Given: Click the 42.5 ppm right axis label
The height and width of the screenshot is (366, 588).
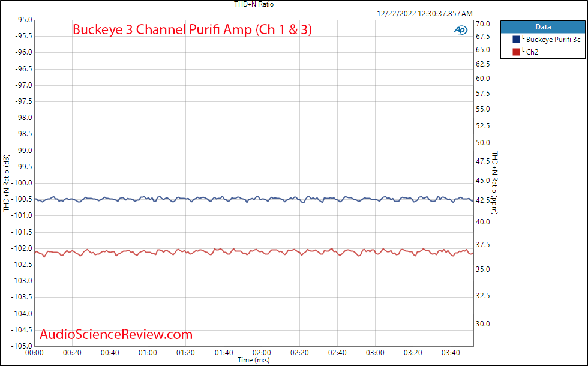Looking at the screenshot, I should (482, 200).
